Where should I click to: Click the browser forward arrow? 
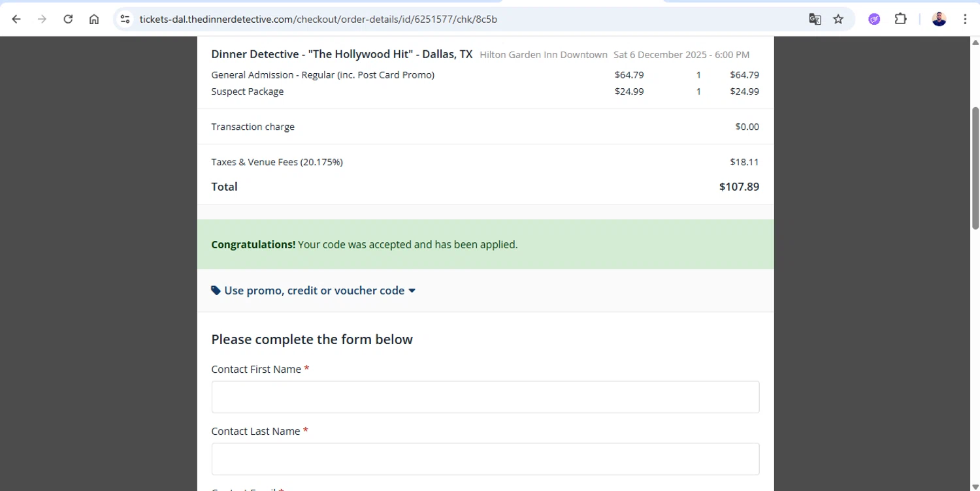pos(42,19)
